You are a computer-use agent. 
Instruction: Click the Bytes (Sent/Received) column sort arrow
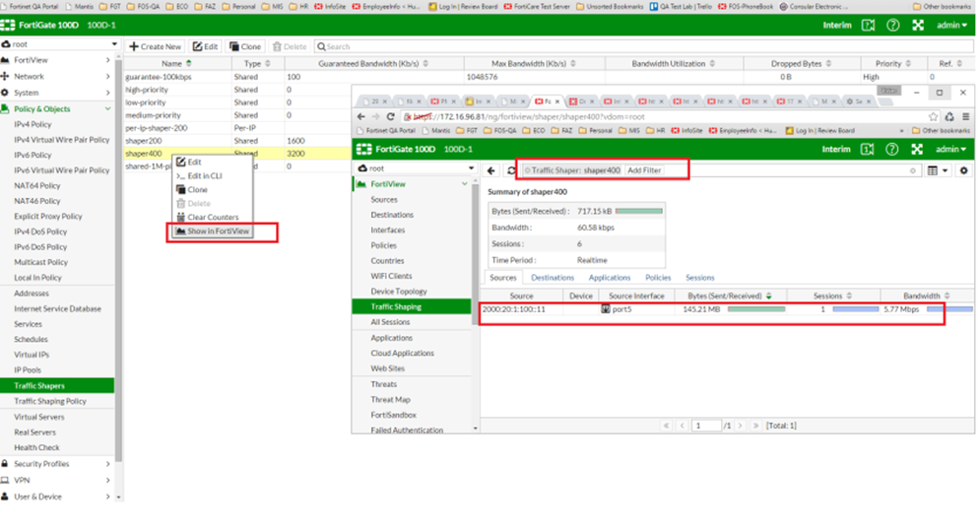coord(769,296)
